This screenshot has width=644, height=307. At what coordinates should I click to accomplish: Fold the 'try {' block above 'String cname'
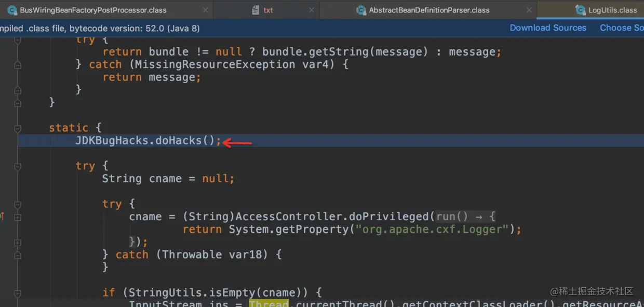coord(18,167)
